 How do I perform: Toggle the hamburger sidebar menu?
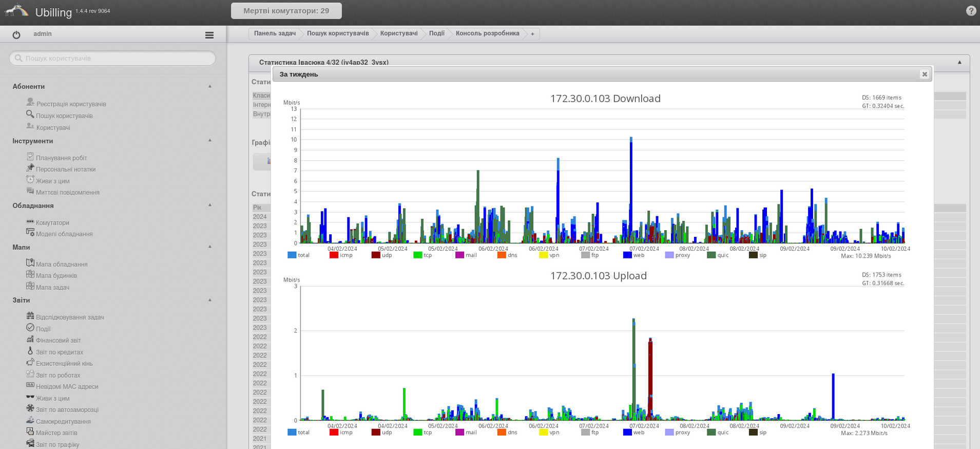[x=209, y=35]
